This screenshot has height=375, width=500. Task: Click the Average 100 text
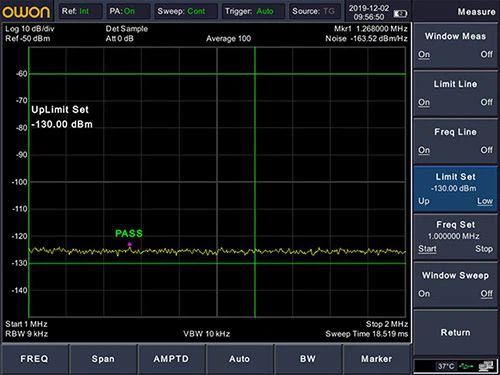coord(228,39)
